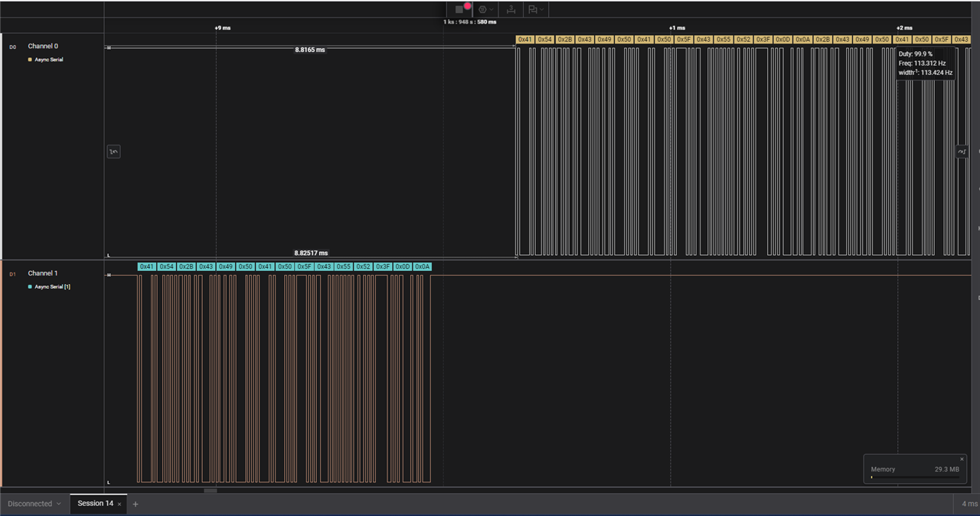Image resolution: width=980 pixels, height=516 pixels.
Task: Click the timing marker flag icon
Action: coord(532,9)
